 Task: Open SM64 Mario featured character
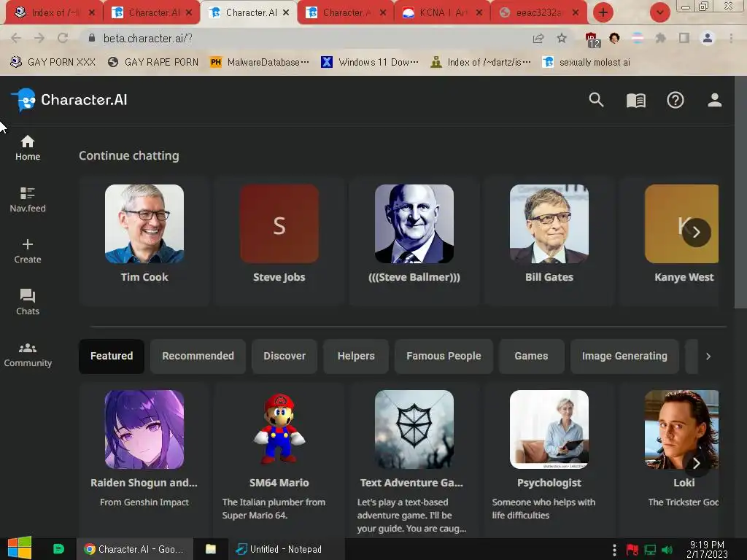click(279, 459)
